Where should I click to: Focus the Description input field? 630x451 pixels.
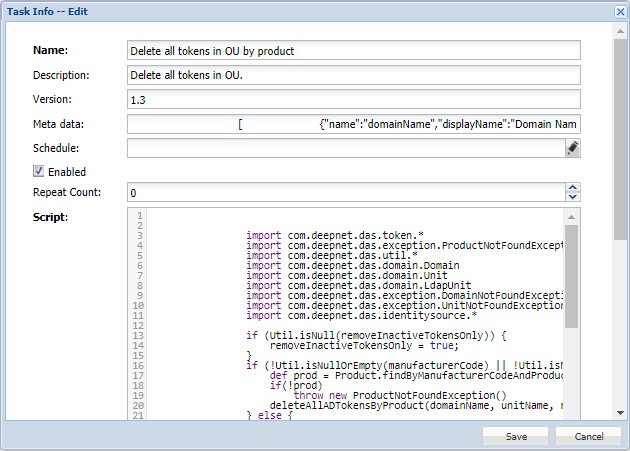coord(353,75)
